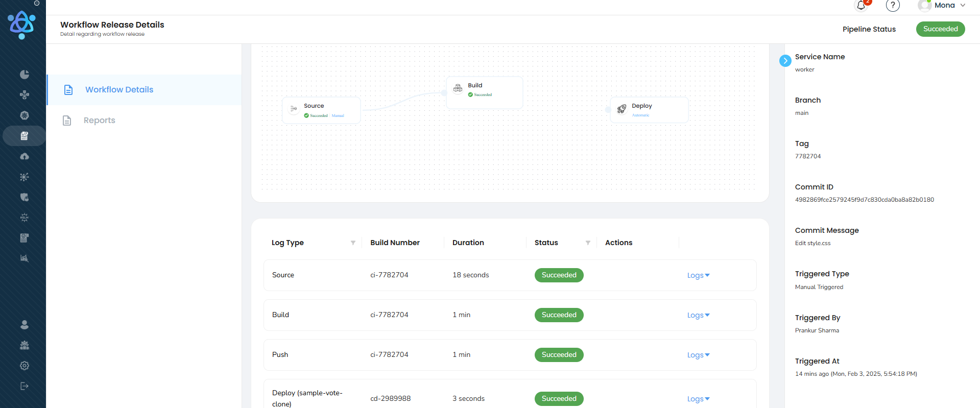Click the '18 seconds' duration cell
Viewport: 980px width, 408px height.
point(470,275)
